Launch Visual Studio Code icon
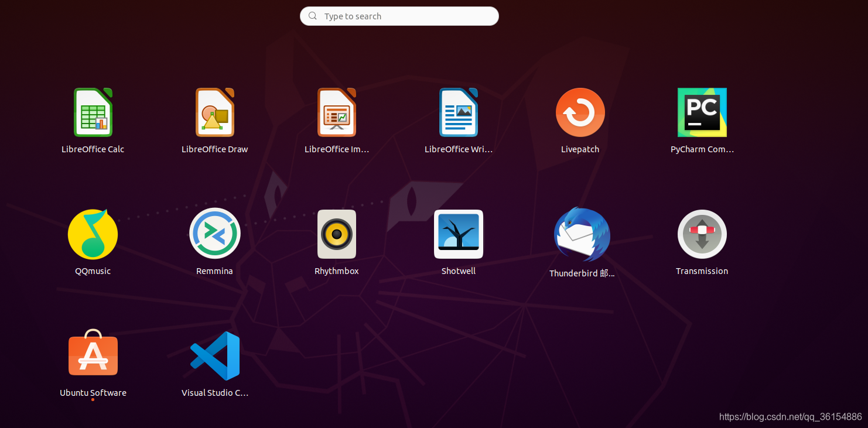 pyautogui.click(x=215, y=356)
